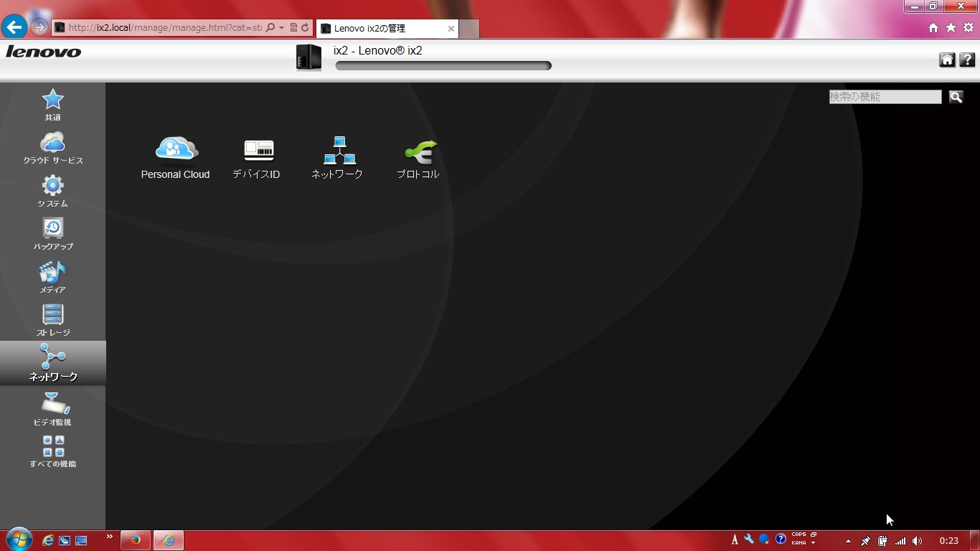Viewport: 980px width, 551px height.
Task: Open the デバイスID feature
Action: click(x=256, y=158)
